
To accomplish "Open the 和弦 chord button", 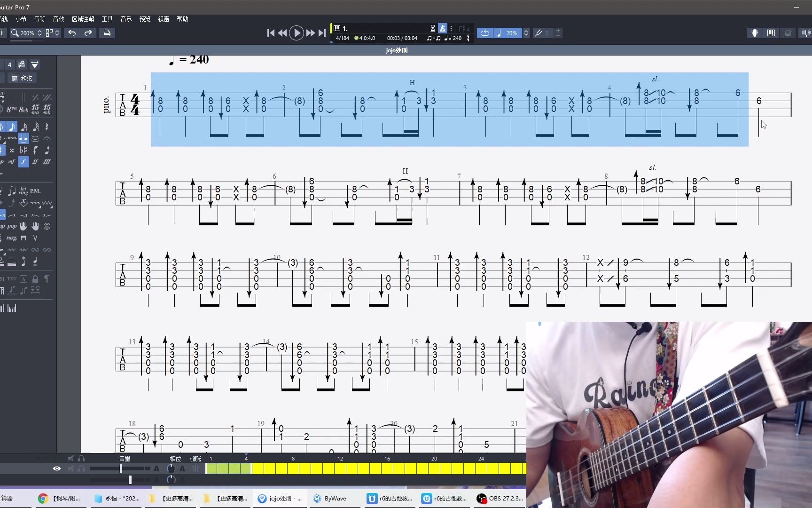I will tap(22, 78).
